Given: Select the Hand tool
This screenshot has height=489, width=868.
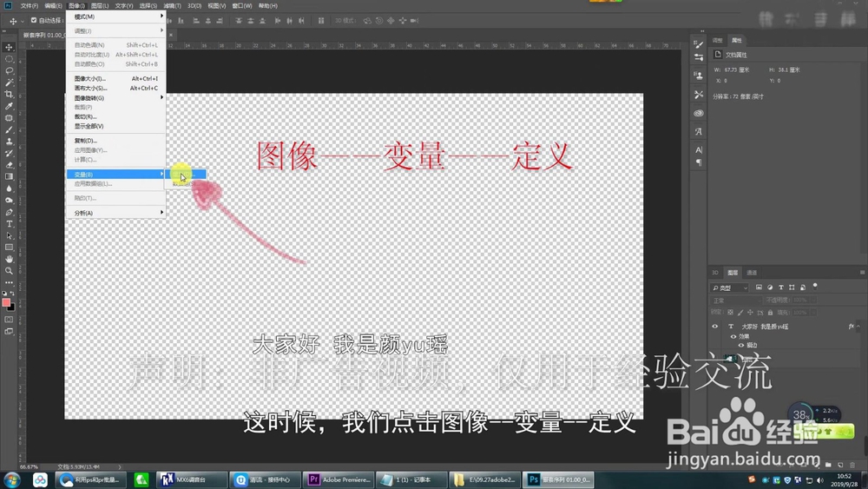Looking at the screenshot, I should pyautogui.click(x=9, y=259).
